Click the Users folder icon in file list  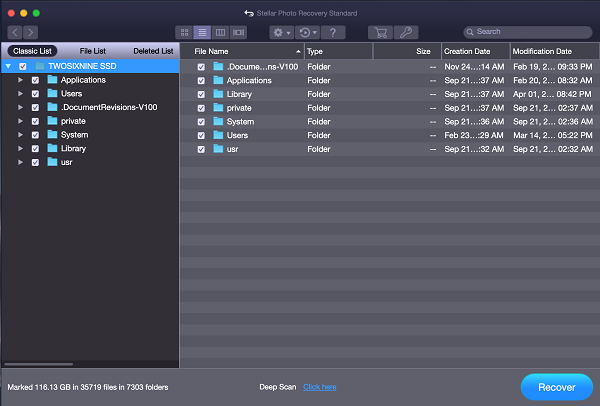pyautogui.click(x=218, y=135)
